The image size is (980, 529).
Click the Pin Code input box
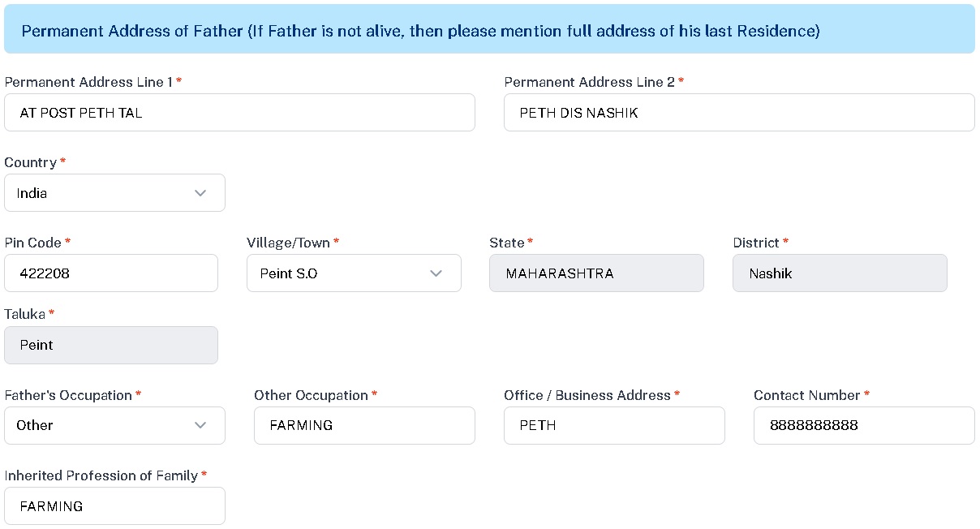click(x=111, y=273)
